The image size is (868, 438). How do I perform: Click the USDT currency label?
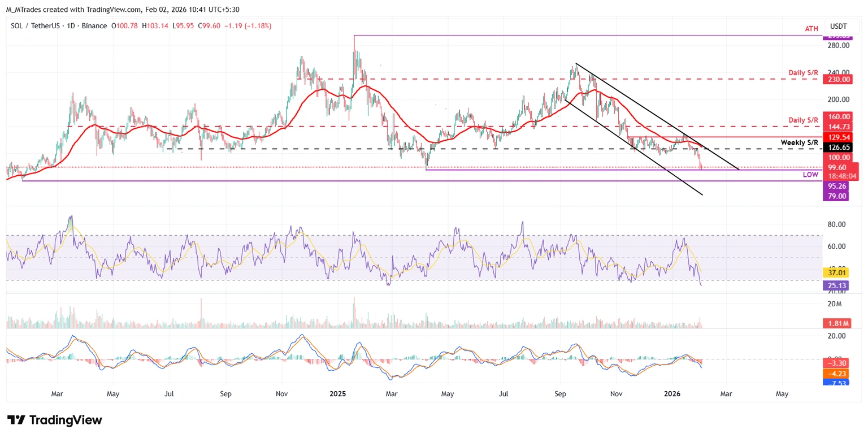839,26
